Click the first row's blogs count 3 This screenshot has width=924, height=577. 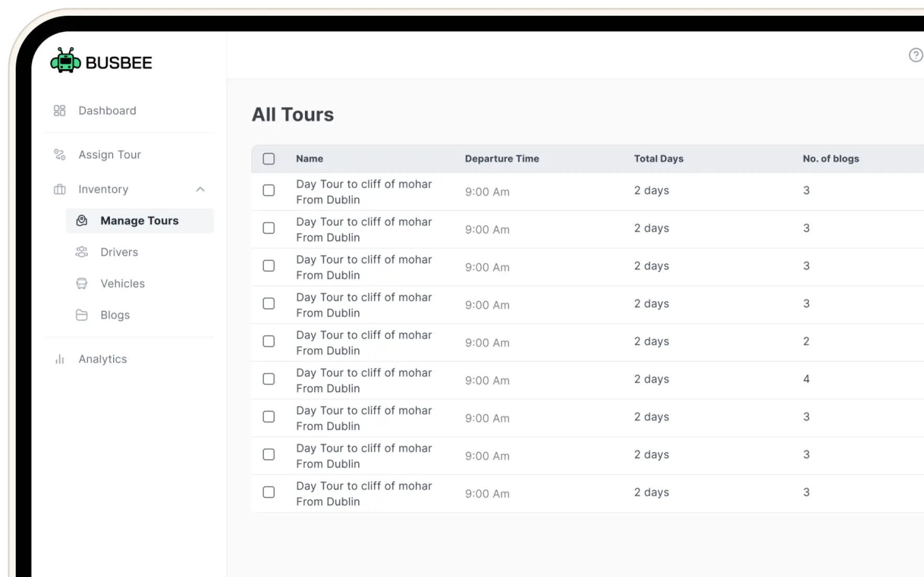coord(806,190)
